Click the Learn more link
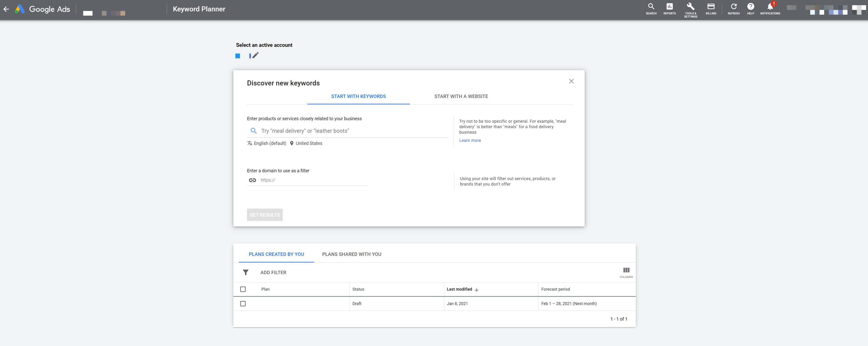Screen dimensions: 868x346 point(470,140)
